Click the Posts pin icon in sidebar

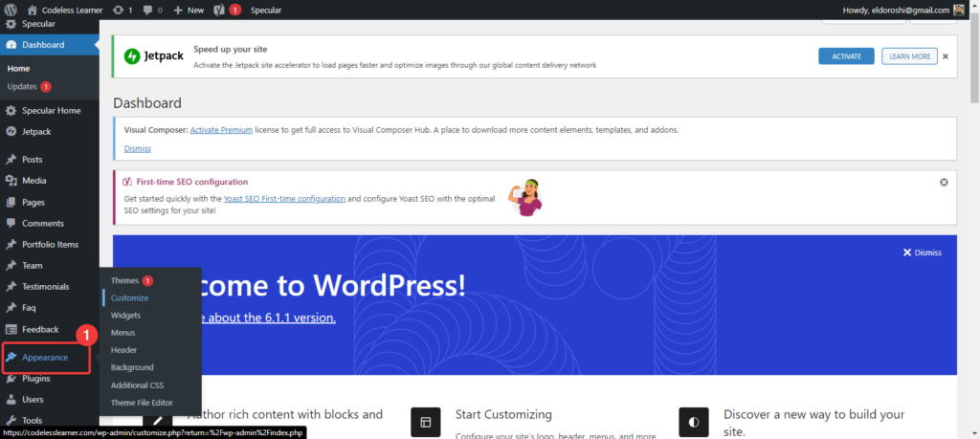coord(11,159)
